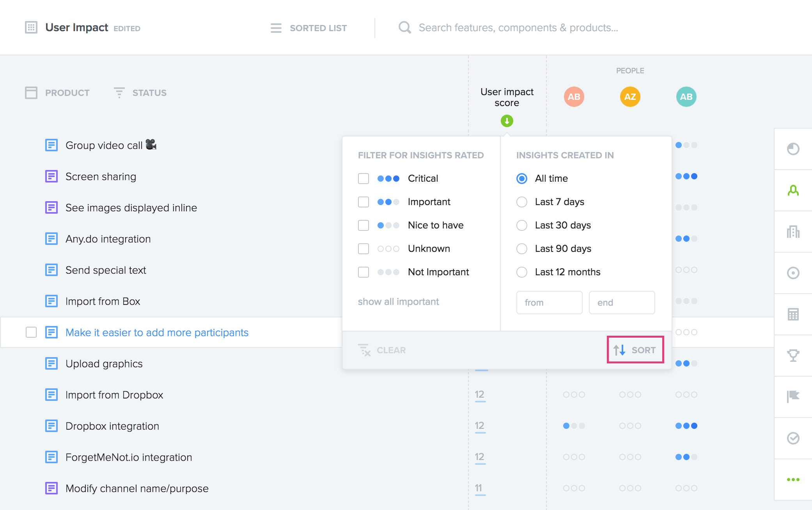Click the search magnifier icon
The image size is (812, 510).
click(x=404, y=27)
